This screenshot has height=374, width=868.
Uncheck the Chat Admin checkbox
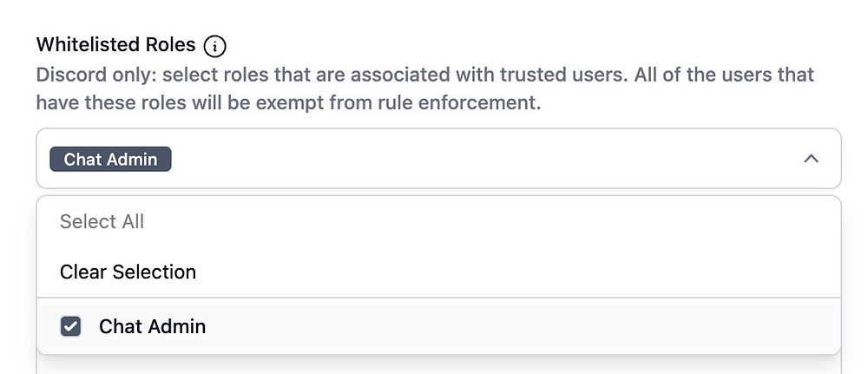[x=70, y=326]
